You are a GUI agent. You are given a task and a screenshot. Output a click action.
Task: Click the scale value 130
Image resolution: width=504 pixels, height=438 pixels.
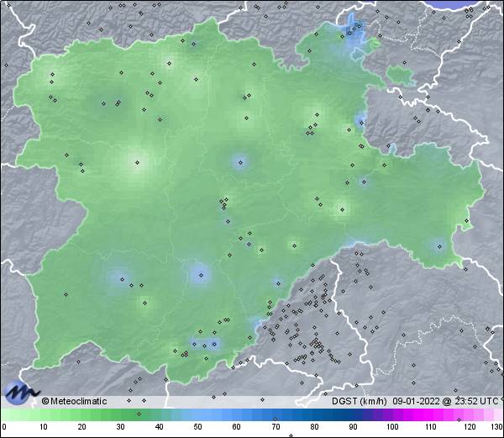pyautogui.click(x=497, y=427)
